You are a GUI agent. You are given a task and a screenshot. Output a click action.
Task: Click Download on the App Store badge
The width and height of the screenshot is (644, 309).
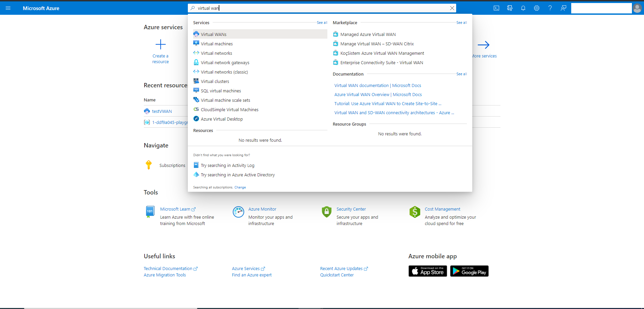click(428, 271)
